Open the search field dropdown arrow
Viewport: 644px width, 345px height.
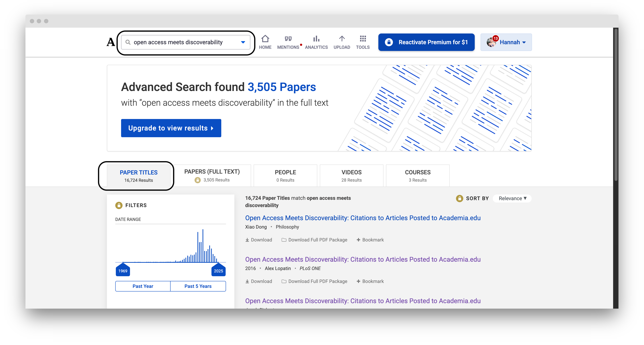(x=243, y=42)
